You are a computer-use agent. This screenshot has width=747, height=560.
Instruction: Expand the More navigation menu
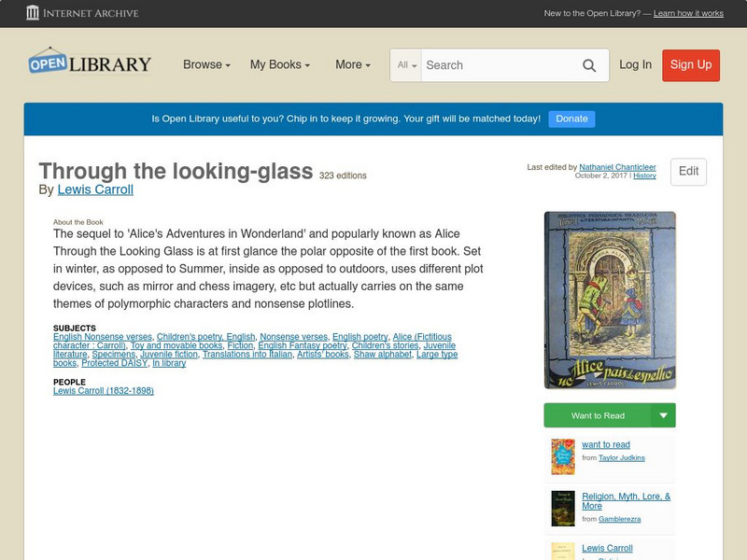351,65
